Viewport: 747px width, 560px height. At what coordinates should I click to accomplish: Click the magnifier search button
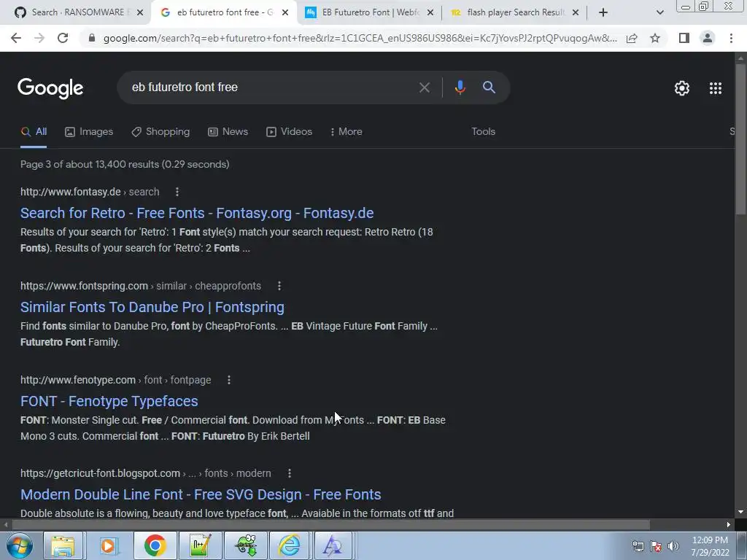(x=489, y=87)
